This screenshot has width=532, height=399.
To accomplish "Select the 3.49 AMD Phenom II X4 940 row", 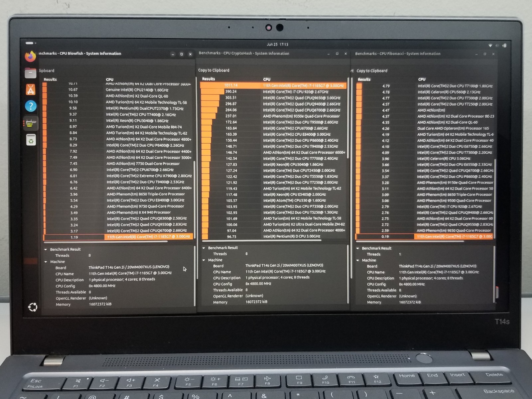I will 118,212.
